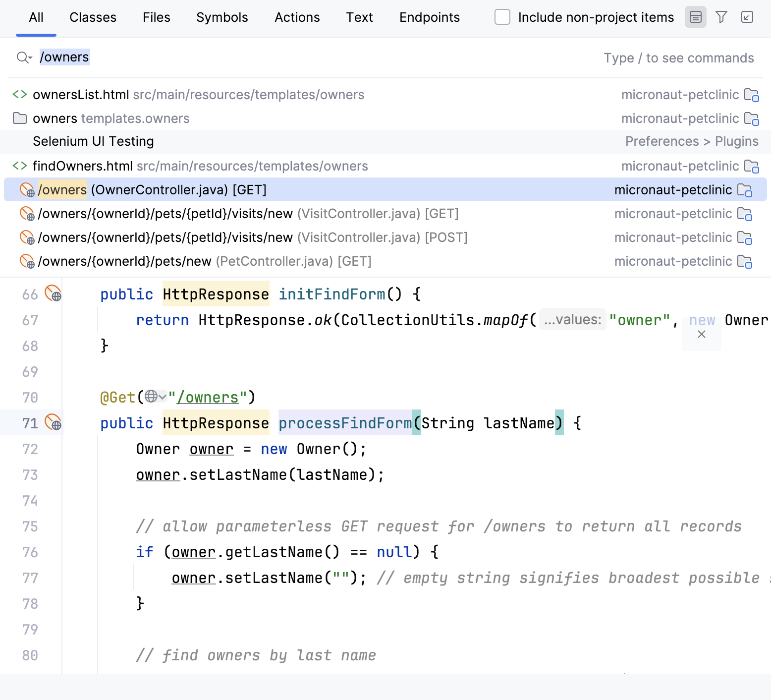Dismiss the 'new' completion hint with the X
Image resolution: width=771 pixels, height=700 pixels.
coord(701,334)
